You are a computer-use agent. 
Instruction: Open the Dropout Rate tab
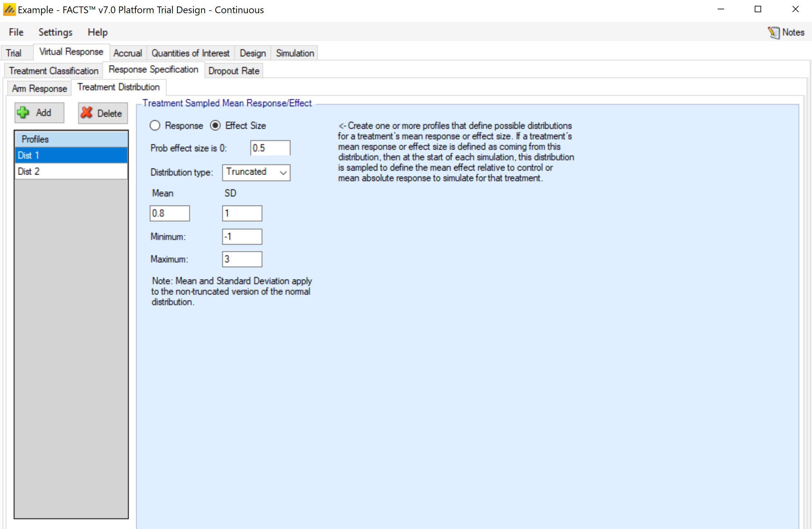point(234,71)
